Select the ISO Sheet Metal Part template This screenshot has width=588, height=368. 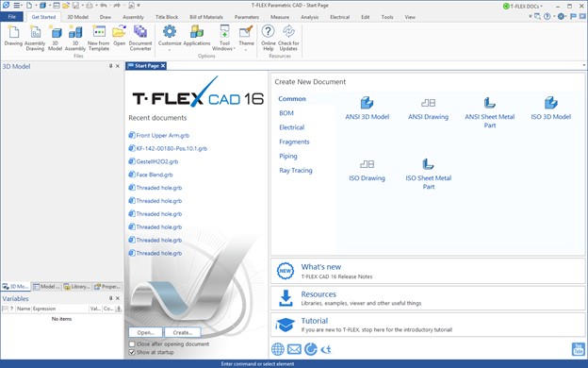point(428,174)
